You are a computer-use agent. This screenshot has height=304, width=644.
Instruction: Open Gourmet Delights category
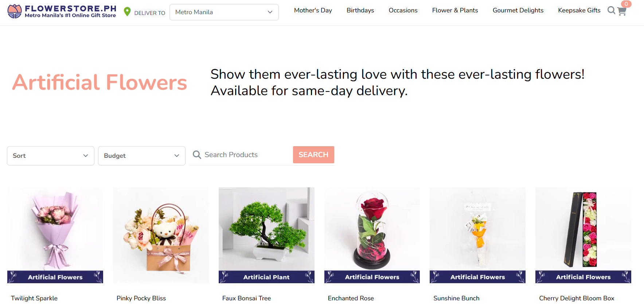pyautogui.click(x=518, y=11)
